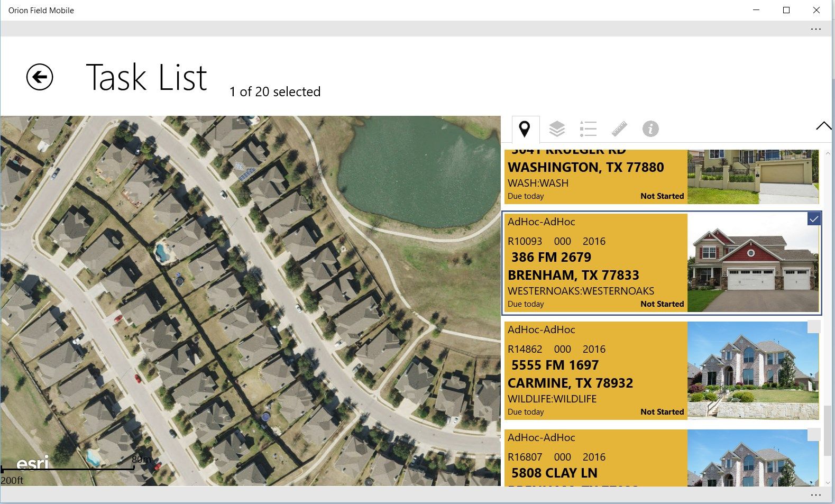Screen dimensions: 835x504
Task: Select the 5555 FM 1697 address text
Action: pos(555,365)
